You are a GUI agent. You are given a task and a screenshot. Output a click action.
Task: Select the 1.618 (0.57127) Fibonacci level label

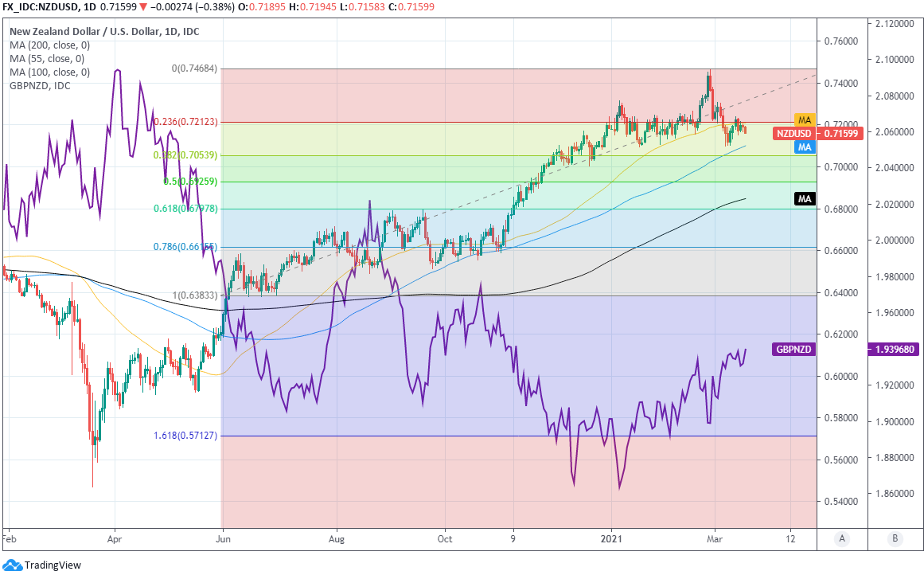(186, 436)
